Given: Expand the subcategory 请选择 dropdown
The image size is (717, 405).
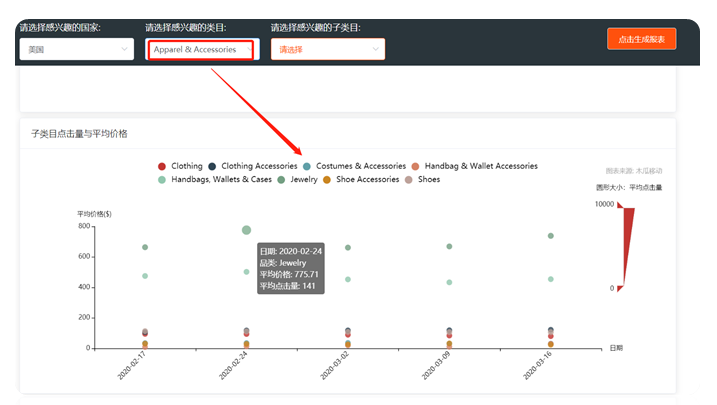Looking at the screenshot, I should 327,48.
